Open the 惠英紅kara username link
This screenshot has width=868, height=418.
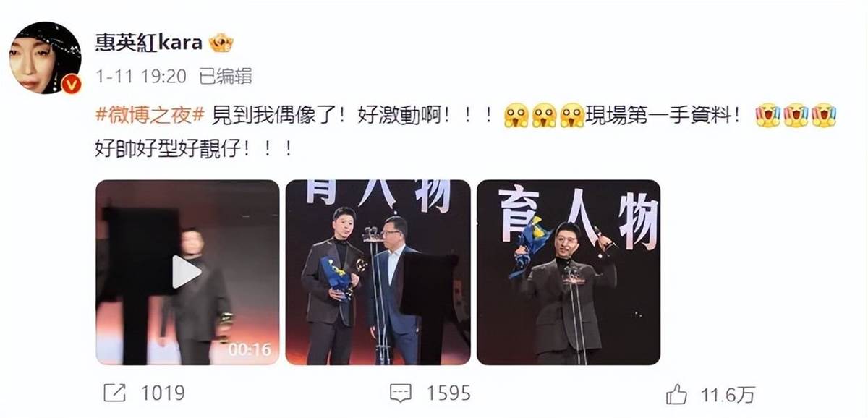(150, 43)
